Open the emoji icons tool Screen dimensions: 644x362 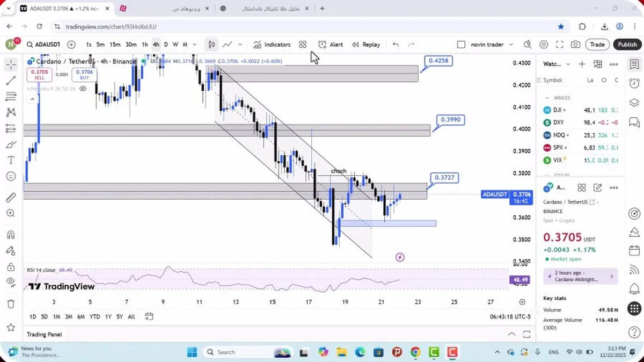[11, 176]
